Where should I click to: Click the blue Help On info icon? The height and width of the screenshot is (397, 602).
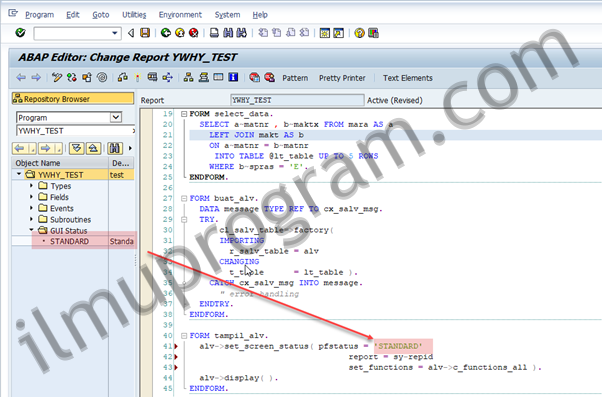[233, 78]
